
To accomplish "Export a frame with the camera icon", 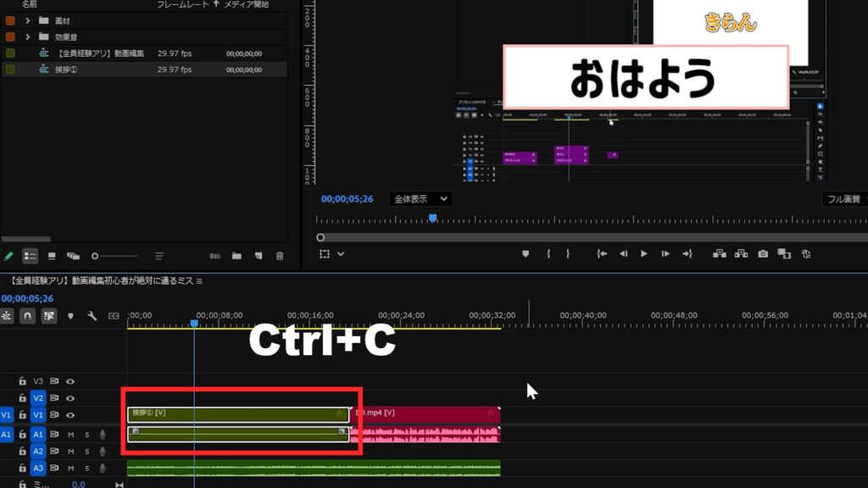I will click(x=763, y=254).
